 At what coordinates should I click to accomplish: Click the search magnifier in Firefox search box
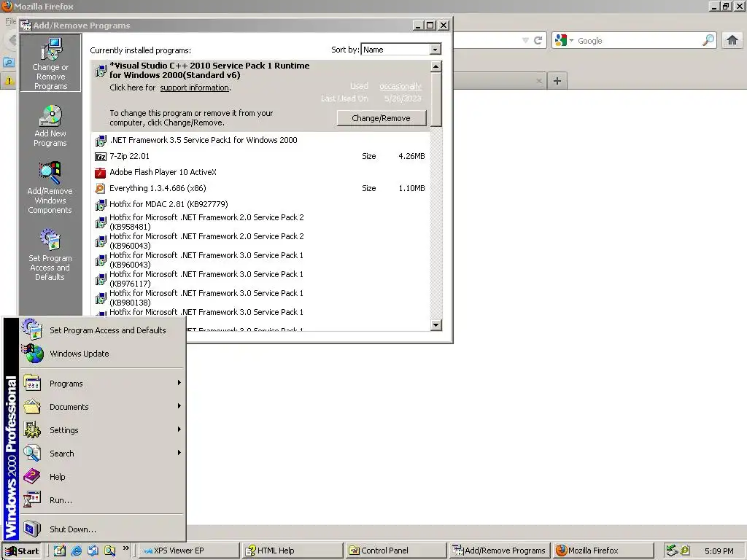[708, 41]
